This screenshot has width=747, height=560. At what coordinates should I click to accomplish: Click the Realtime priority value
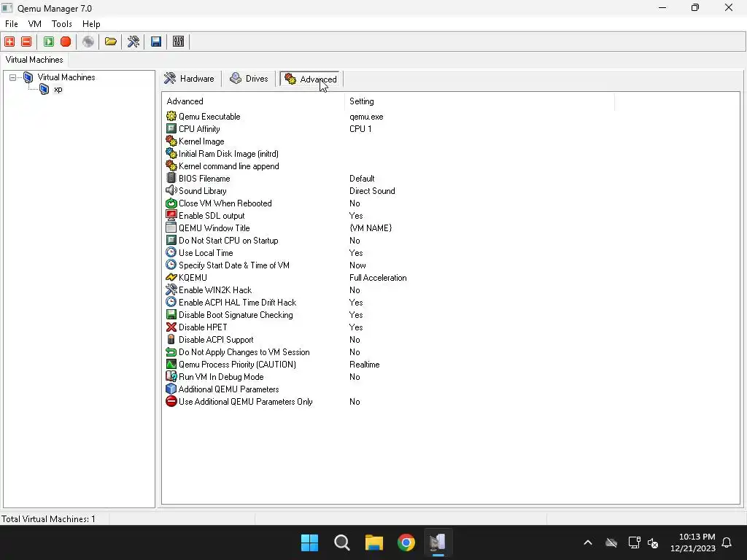[x=365, y=364]
